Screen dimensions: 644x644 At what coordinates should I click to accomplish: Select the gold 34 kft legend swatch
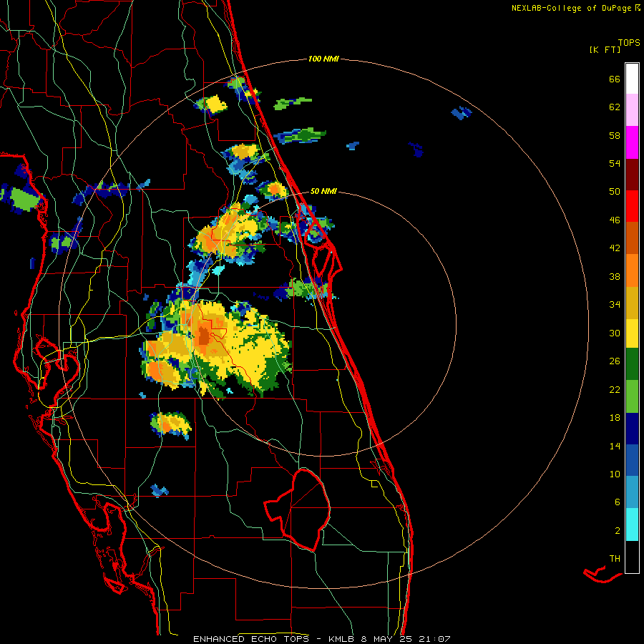pos(632,303)
